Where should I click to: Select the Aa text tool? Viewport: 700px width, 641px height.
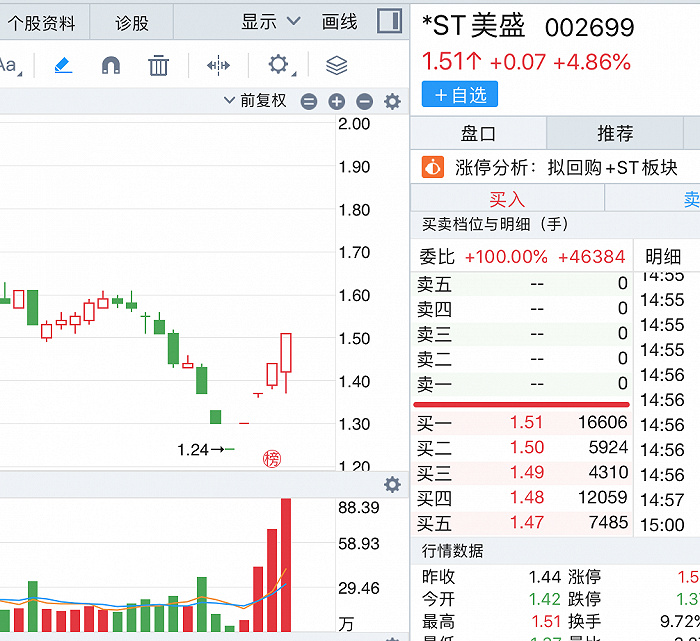point(9,65)
